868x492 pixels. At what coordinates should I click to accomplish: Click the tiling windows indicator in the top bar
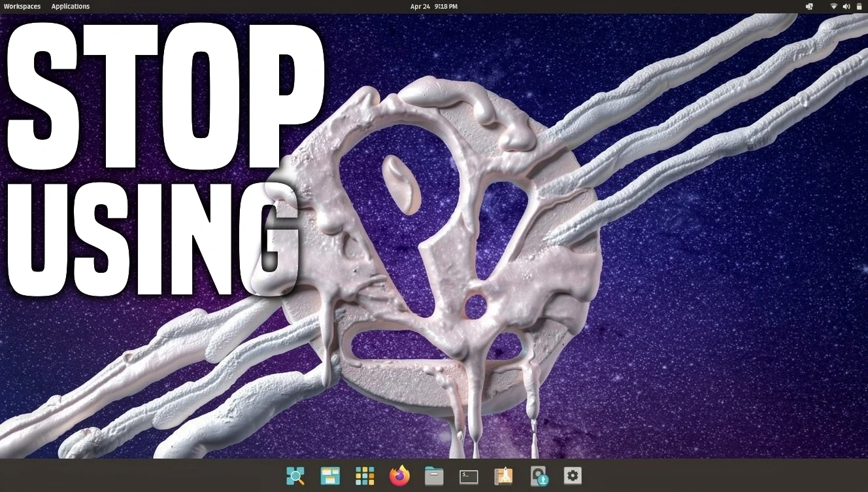(x=809, y=7)
